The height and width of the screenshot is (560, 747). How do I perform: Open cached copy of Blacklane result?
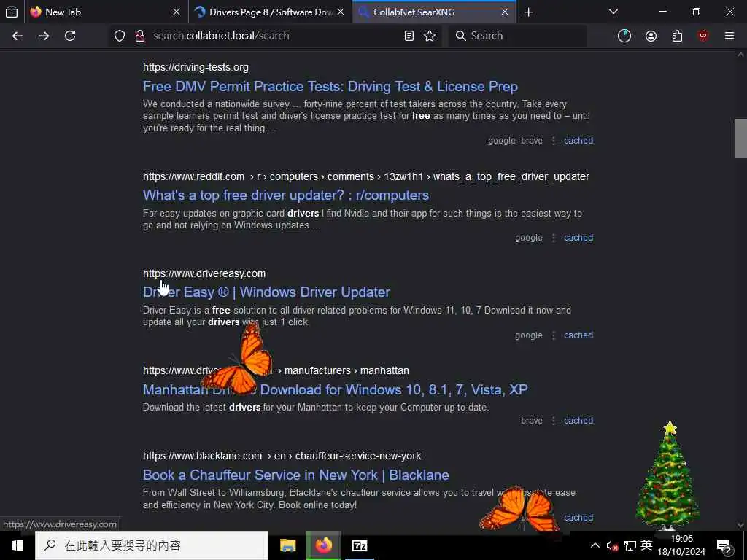click(x=578, y=518)
